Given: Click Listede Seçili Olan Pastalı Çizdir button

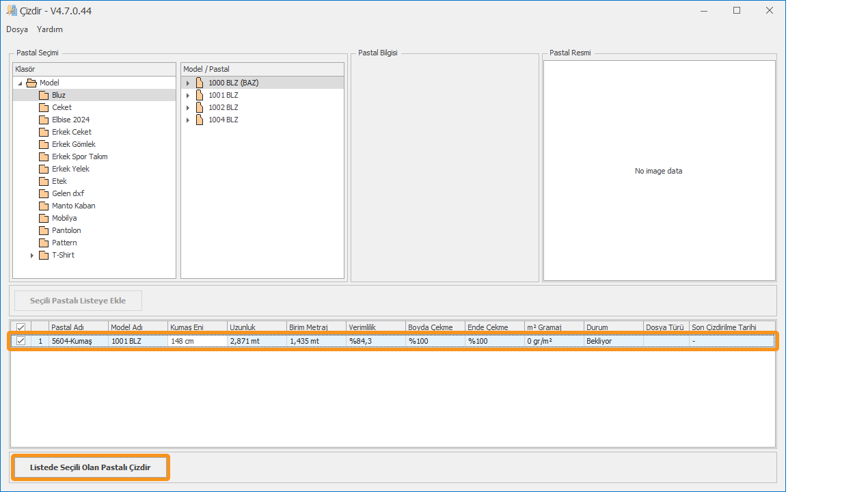Looking at the screenshot, I should click(x=90, y=468).
